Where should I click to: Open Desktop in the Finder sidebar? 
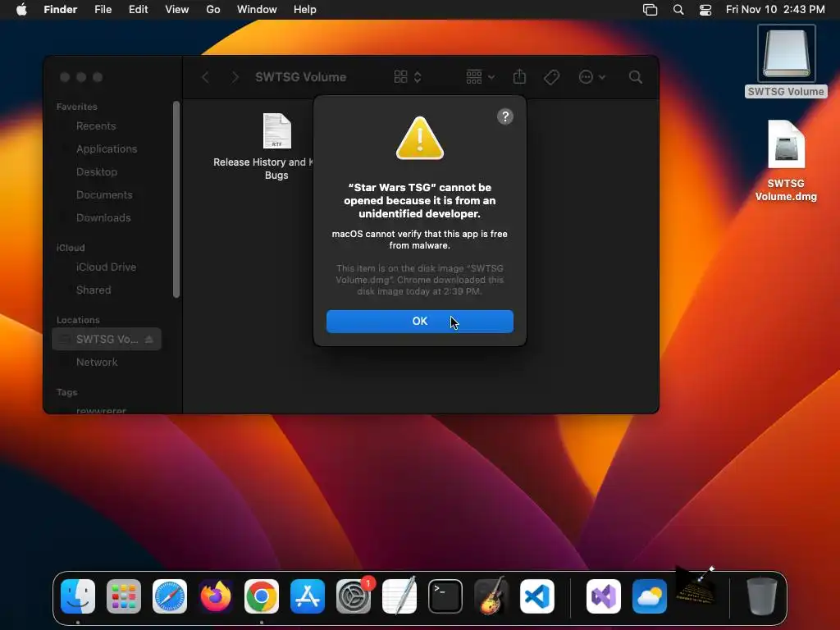(97, 172)
